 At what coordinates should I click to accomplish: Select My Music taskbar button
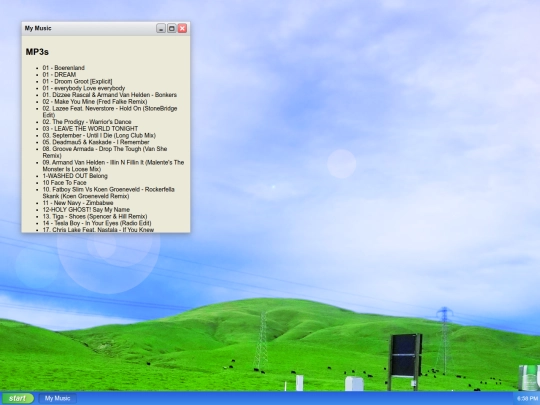(58, 398)
